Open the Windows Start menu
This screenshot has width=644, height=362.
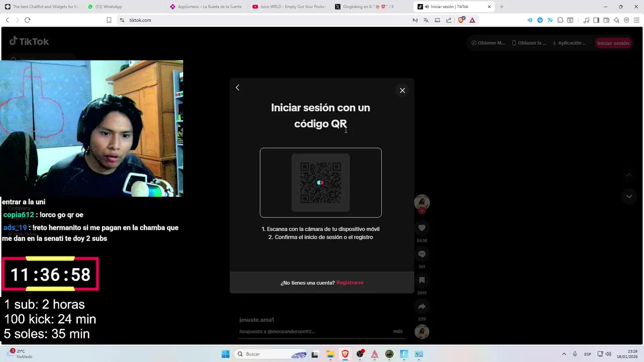pyautogui.click(x=225, y=354)
